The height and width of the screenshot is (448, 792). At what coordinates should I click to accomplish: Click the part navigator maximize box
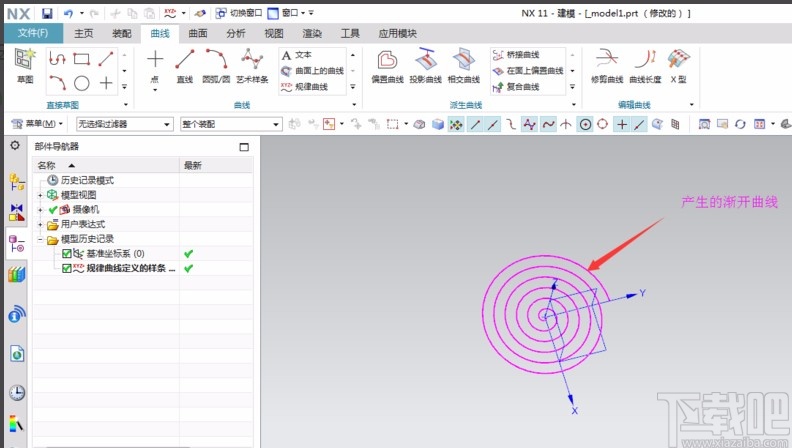[x=244, y=147]
